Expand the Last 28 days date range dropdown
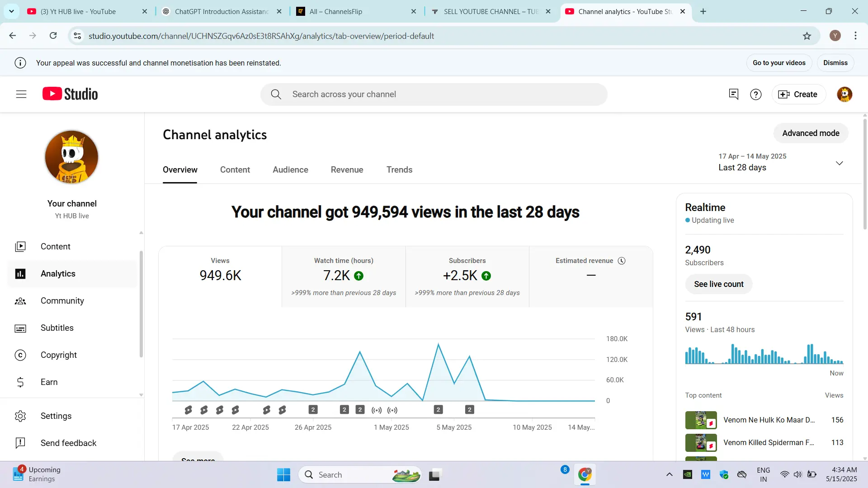Viewport: 868px width, 488px height. [781, 162]
